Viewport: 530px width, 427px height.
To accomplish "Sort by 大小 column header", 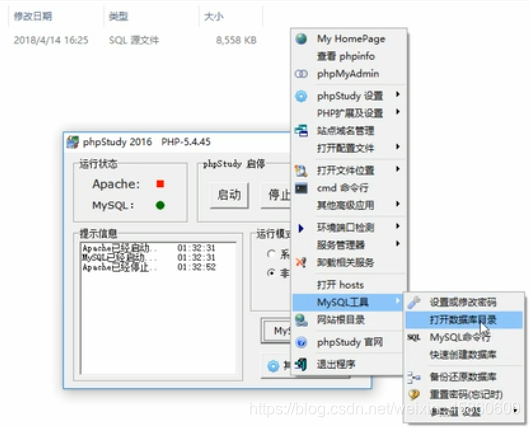I will tap(214, 16).
